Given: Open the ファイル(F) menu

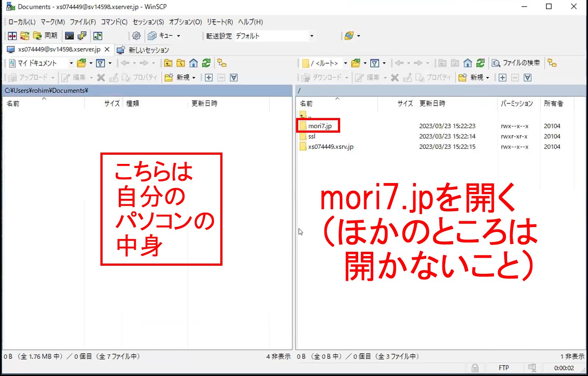Looking at the screenshot, I should [83, 22].
